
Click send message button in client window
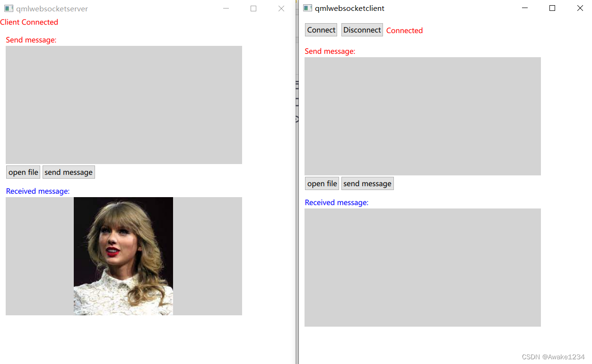pos(367,183)
